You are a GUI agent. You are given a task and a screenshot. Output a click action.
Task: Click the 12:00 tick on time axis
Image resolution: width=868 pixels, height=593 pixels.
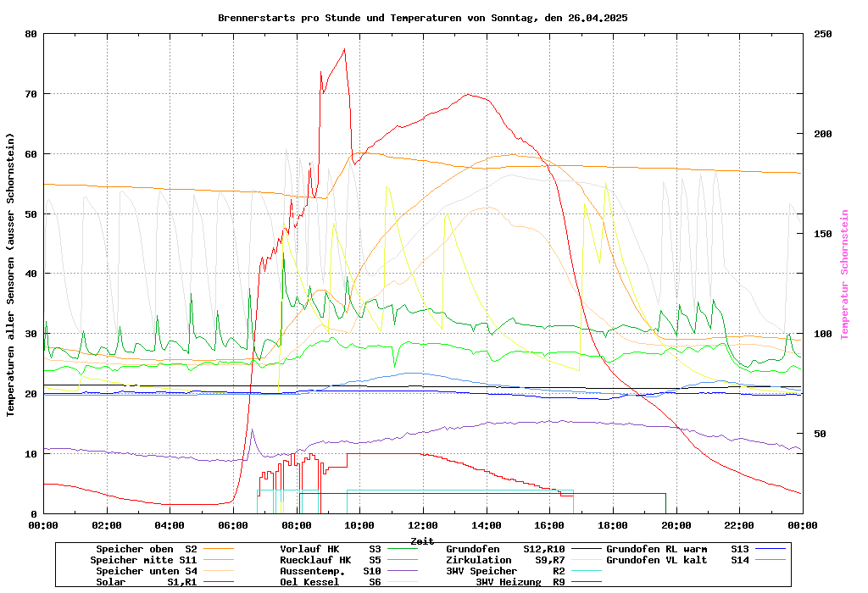pos(422,525)
